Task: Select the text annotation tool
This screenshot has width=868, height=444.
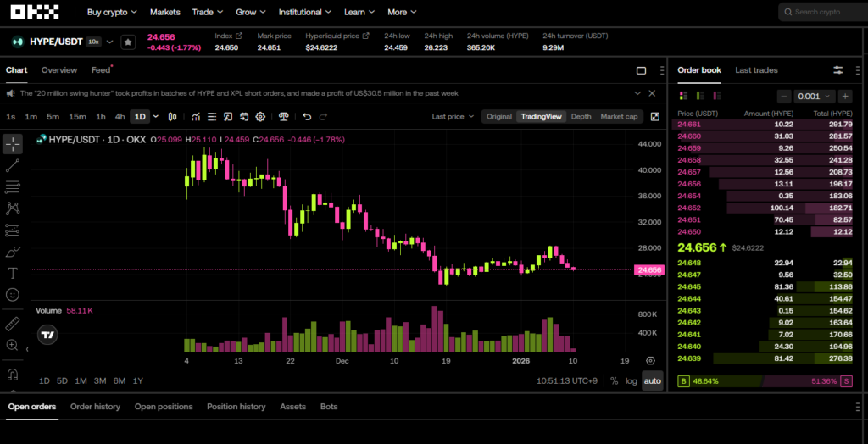Action: [13, 273]
